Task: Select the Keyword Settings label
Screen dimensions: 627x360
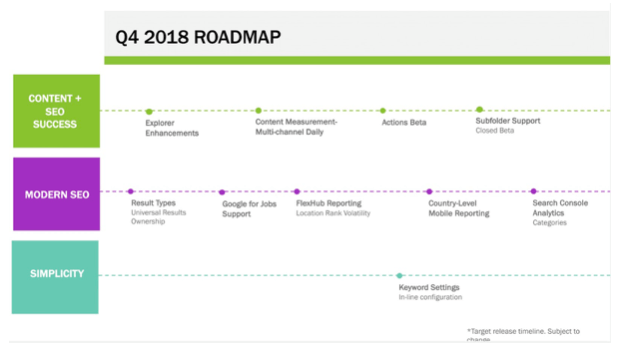Action: click(429, 287)
